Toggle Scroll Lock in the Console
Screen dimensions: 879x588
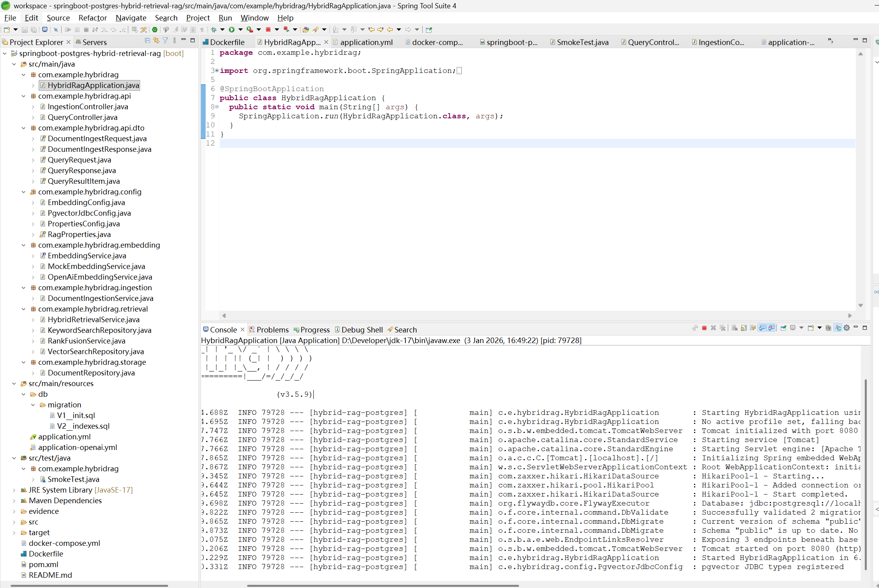point(744,328)
